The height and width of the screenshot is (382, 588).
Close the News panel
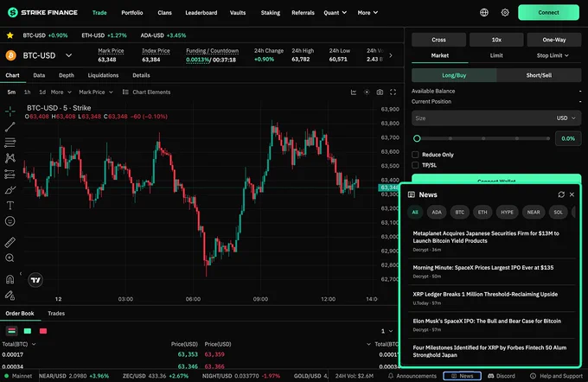click(x=572, y=194)
